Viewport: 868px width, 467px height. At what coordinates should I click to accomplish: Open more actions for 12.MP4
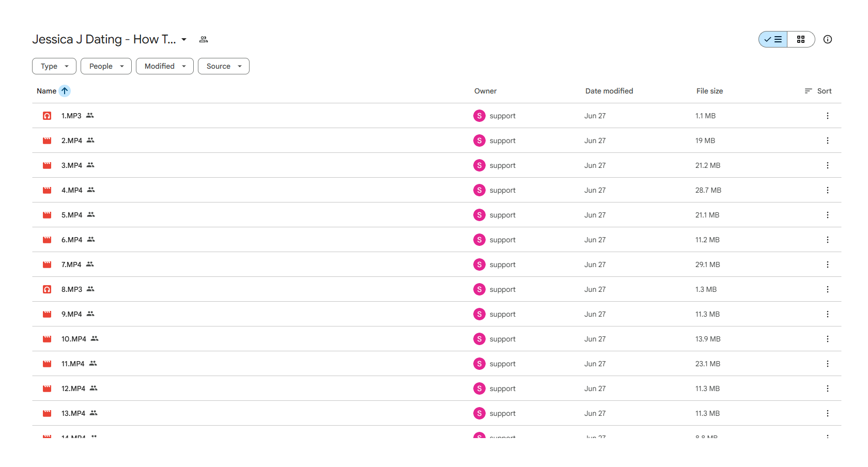(828, 388)
